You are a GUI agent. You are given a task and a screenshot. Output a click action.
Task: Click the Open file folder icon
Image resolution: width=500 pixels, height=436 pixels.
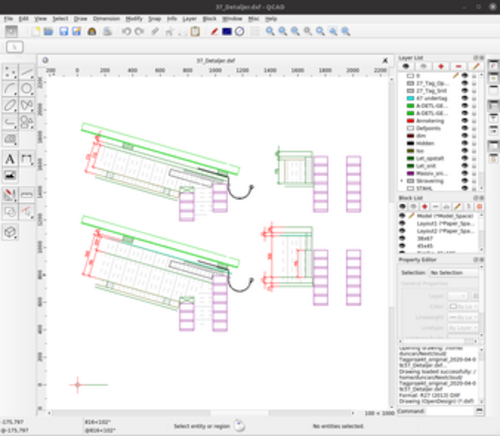click(x=49, y=31)
